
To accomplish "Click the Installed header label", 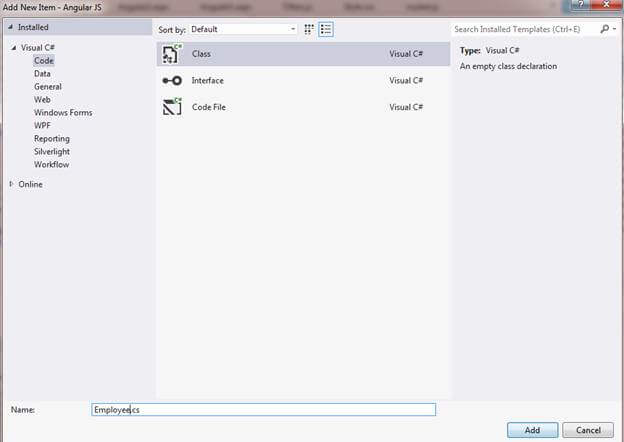I will [33, 27].
